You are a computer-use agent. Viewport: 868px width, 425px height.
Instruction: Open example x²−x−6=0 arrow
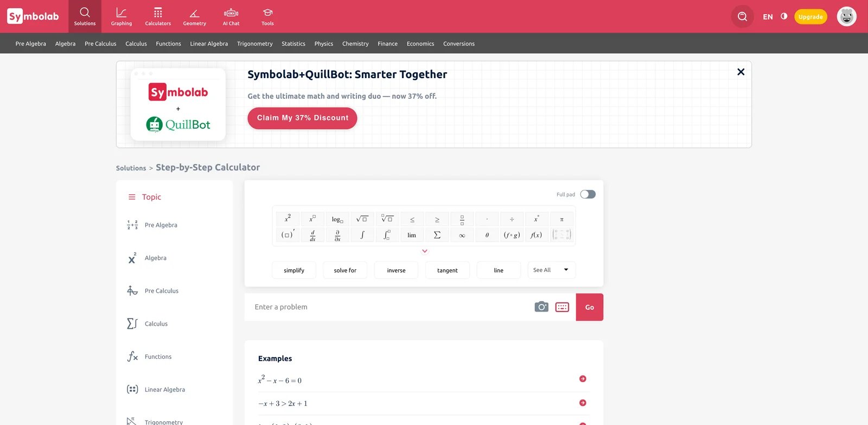tap(583, 379)
